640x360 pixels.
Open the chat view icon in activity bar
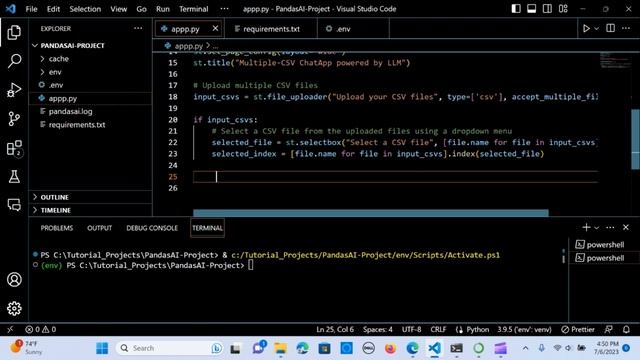click(14, 204)
